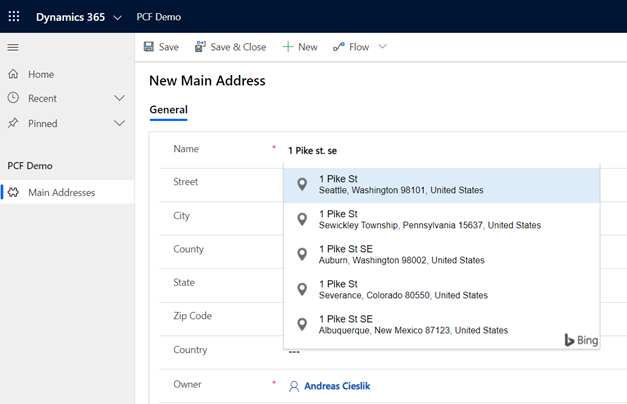Click the Country field label
This screenshot has height=404, width=627.
[190, 350]
